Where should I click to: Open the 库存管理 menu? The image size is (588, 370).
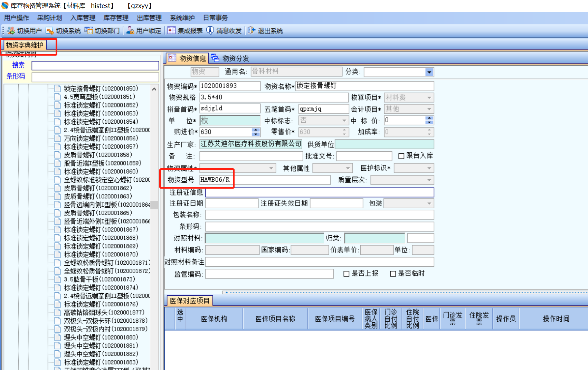coord(116,18)
